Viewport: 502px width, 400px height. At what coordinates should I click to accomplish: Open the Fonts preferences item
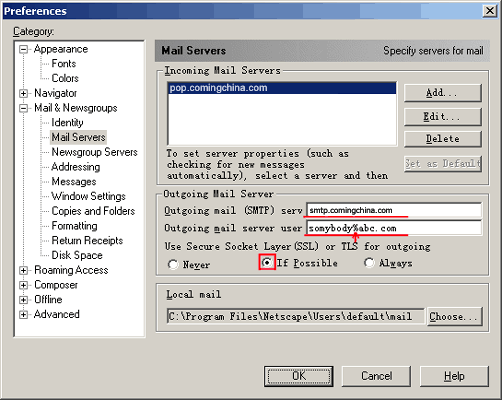pos(64,63)
